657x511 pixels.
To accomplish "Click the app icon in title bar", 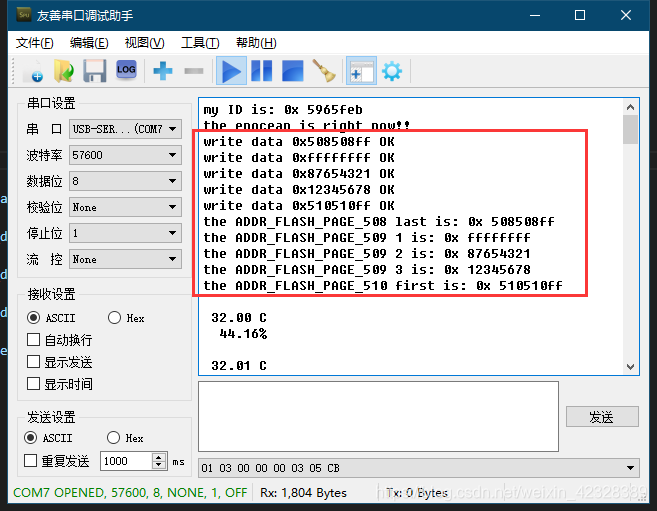I will (24, 15).
